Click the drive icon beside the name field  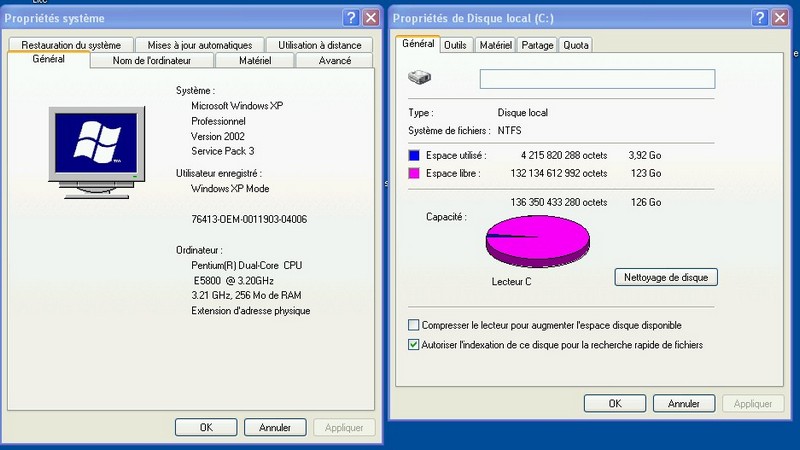[419, 78]
